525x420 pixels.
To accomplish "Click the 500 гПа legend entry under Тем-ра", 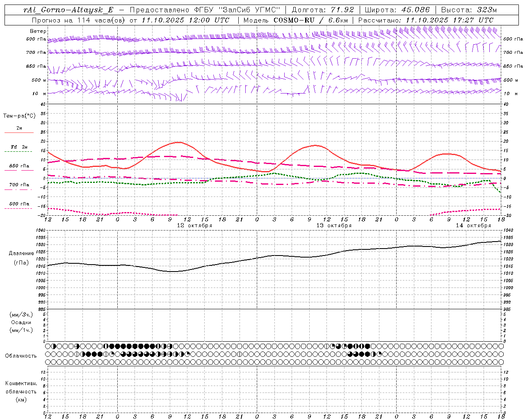I will click(19, 204).
